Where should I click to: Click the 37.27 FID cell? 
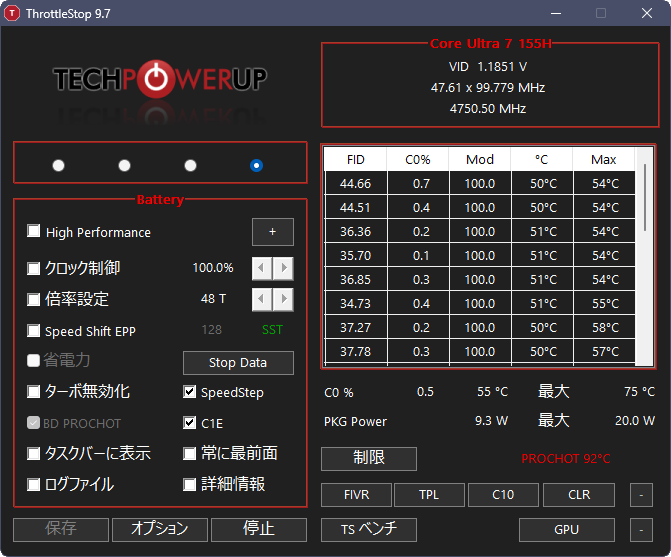tap(356, 327)
